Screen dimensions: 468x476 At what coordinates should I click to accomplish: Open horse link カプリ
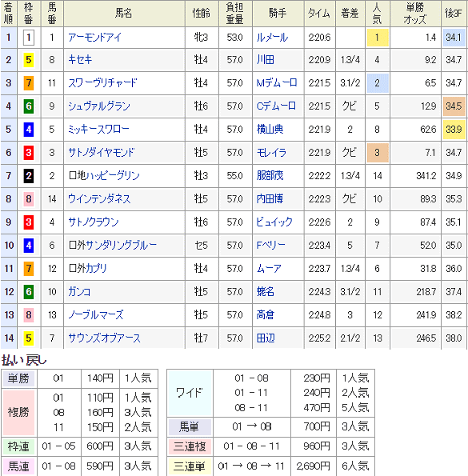pyautogui.click(x=97, y=268)
